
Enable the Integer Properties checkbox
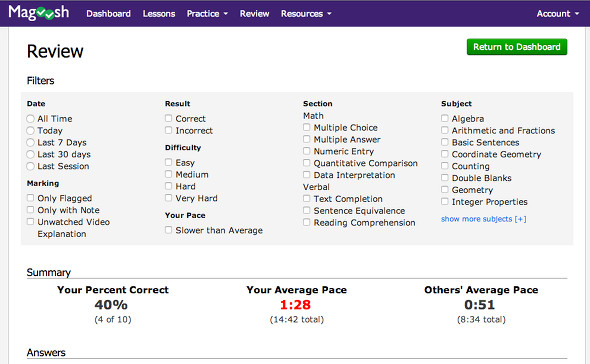click(445, 201)
